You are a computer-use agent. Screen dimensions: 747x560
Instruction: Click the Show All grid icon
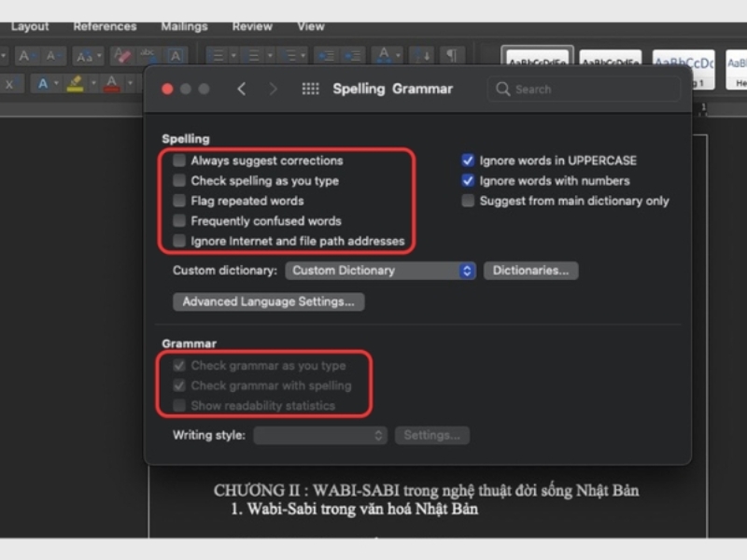pos(311,89)
